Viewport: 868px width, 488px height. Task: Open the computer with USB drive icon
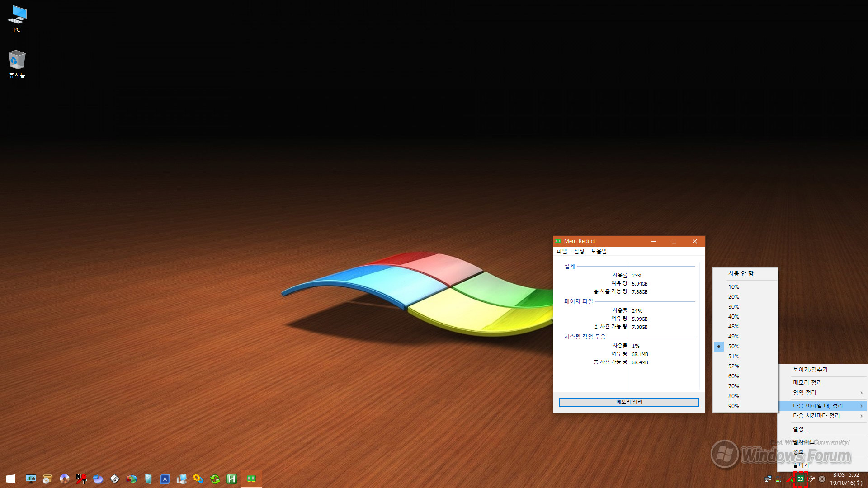coord(182,479)
